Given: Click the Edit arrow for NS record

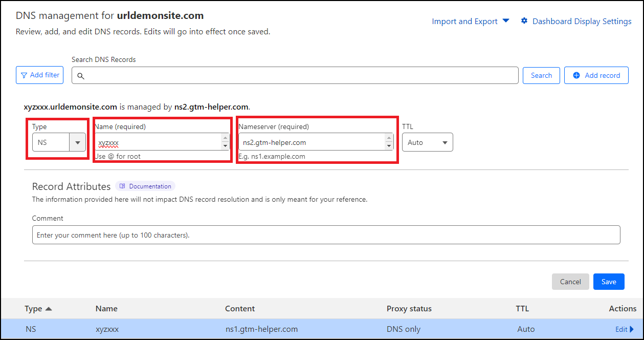Looking at the screenshot, I should click(x=631, y=329).
